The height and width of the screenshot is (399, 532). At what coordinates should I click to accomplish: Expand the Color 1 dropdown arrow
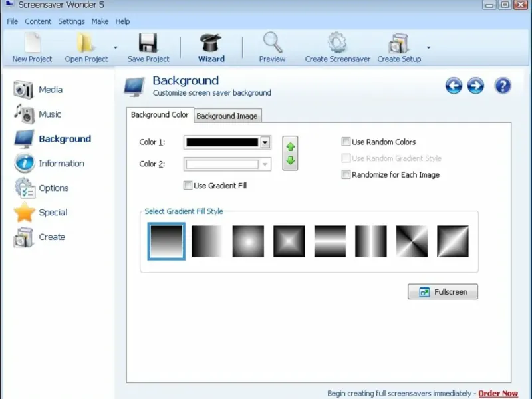click(x=265, y=142)
